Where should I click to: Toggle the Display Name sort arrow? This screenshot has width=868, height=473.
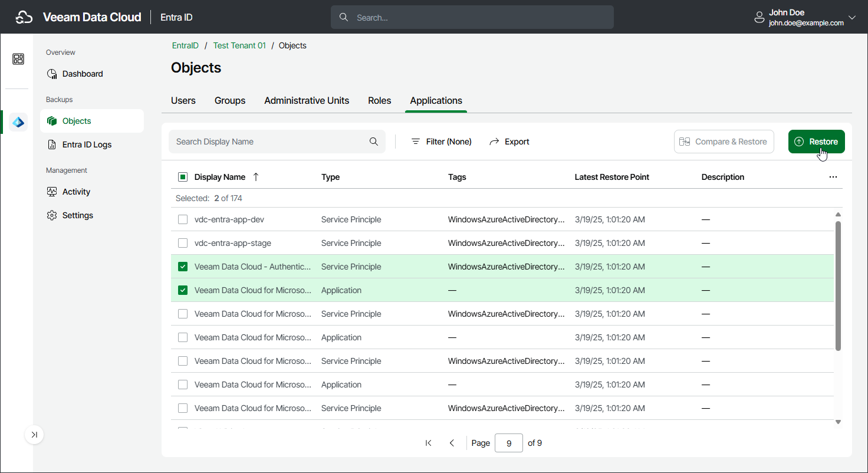pos(255,176)
